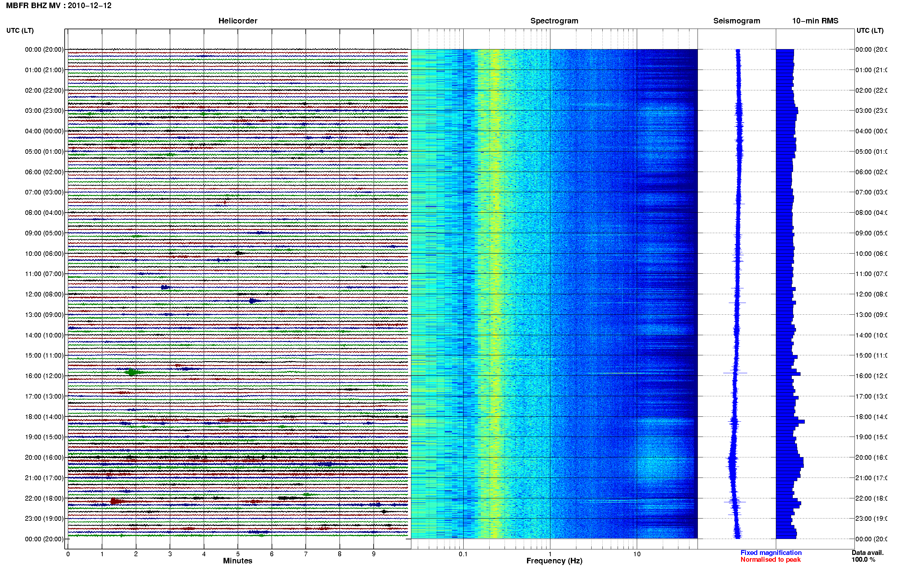Click the plot title "MBFR BHZ MV : 2010-12-12"
The image size is (924, 578).
(59, 6)
